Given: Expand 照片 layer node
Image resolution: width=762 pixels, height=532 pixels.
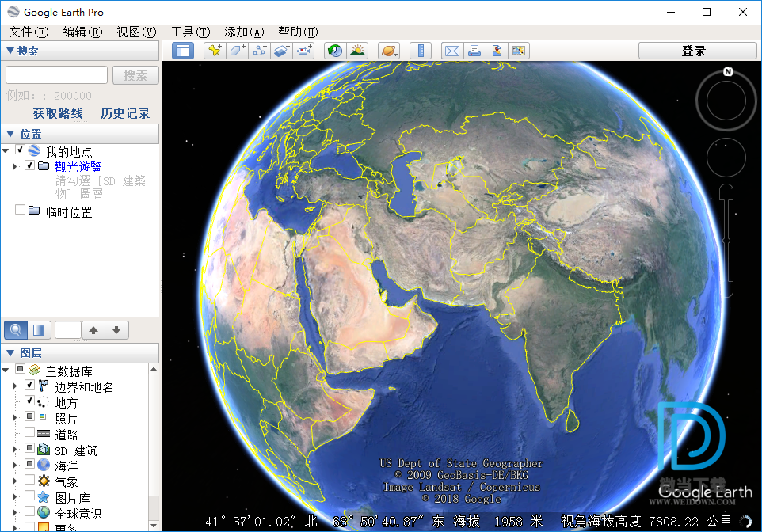Looking at the screenshot, I should point(14,418).
